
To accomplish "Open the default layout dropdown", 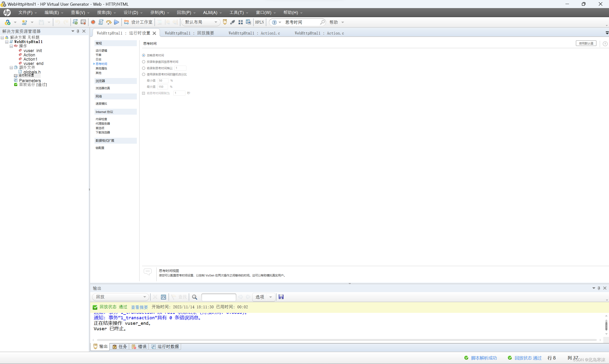I will click(x=215, y=22).
